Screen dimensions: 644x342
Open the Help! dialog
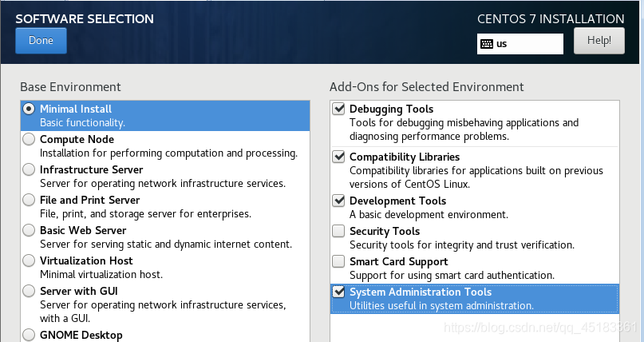coord(599,40)
